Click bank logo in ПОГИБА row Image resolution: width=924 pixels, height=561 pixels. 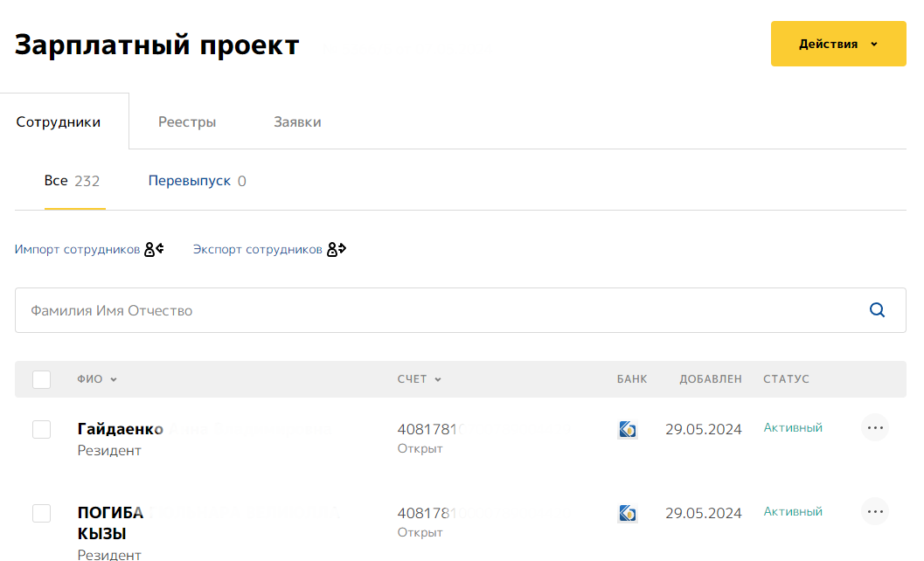[627, 513]
